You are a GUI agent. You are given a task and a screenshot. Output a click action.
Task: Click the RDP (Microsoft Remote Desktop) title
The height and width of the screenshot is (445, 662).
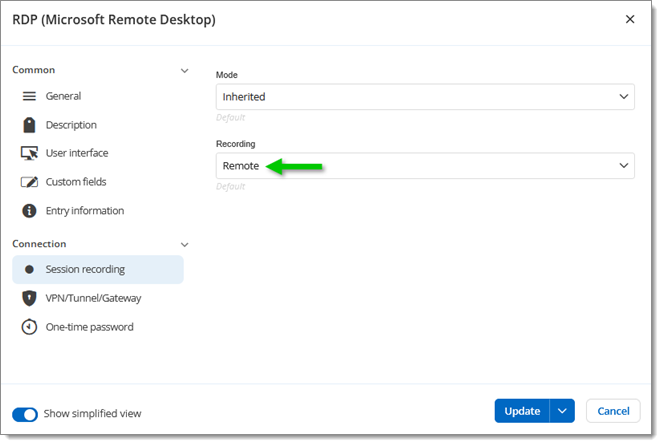114,20
